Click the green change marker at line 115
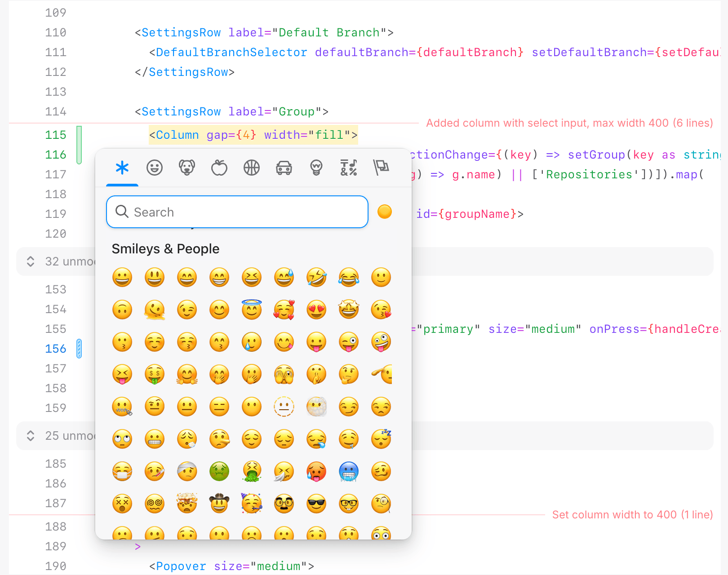Screen dimensions: 728x575 click(x=79, y=145)
